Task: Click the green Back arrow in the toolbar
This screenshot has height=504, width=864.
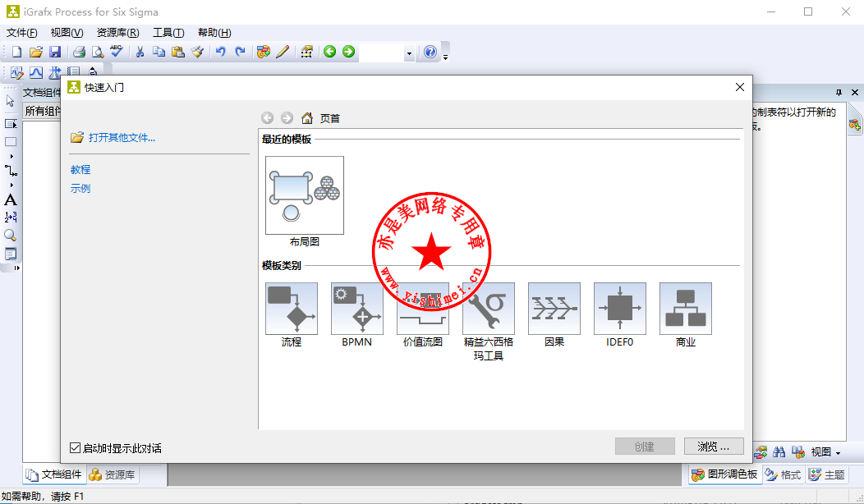Action: pos(329,52)
